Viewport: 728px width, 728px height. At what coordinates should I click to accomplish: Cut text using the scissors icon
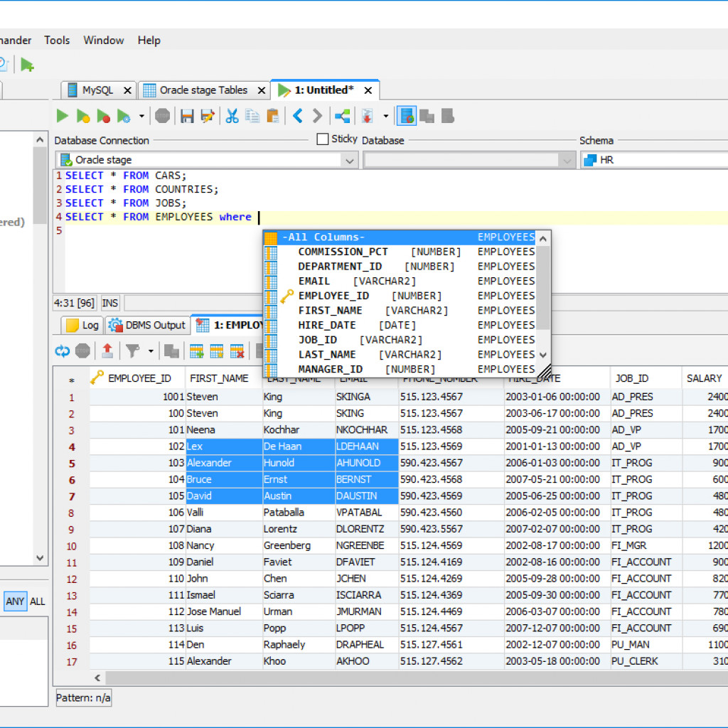coord(232,116)
